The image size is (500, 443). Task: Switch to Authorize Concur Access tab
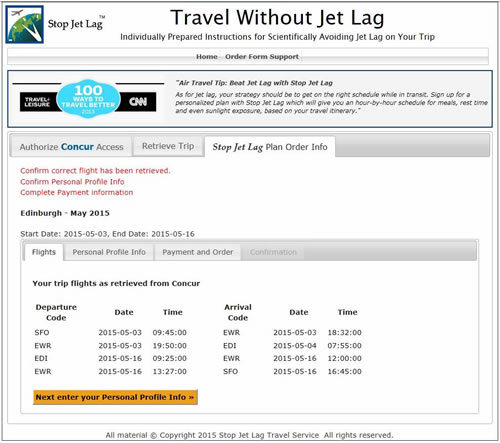click(71, 147)
